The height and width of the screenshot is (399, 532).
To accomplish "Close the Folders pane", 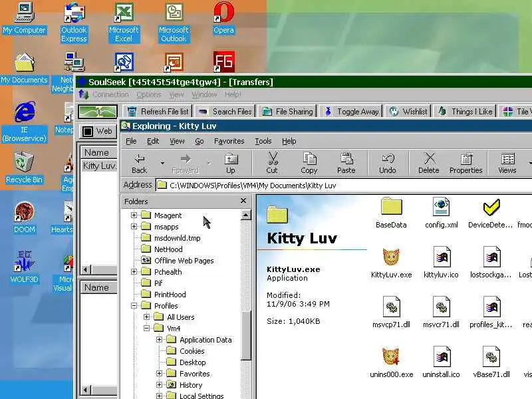I will pyautogui.click(x=243, y=201).
